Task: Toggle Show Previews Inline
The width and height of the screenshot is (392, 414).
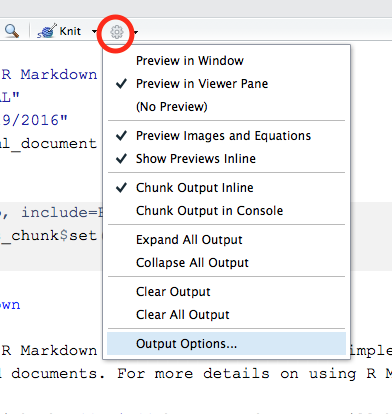Action: click(226, 159)
